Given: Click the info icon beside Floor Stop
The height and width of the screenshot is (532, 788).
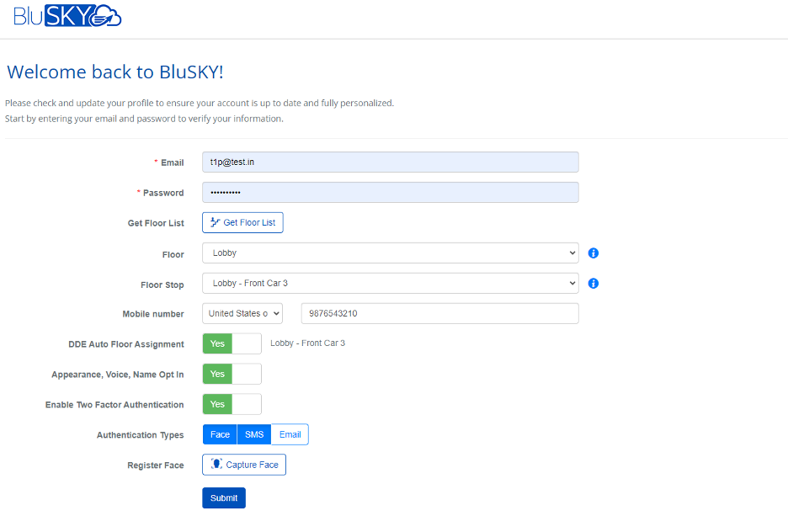Looking at the screenshot, I should coord(593,284).
